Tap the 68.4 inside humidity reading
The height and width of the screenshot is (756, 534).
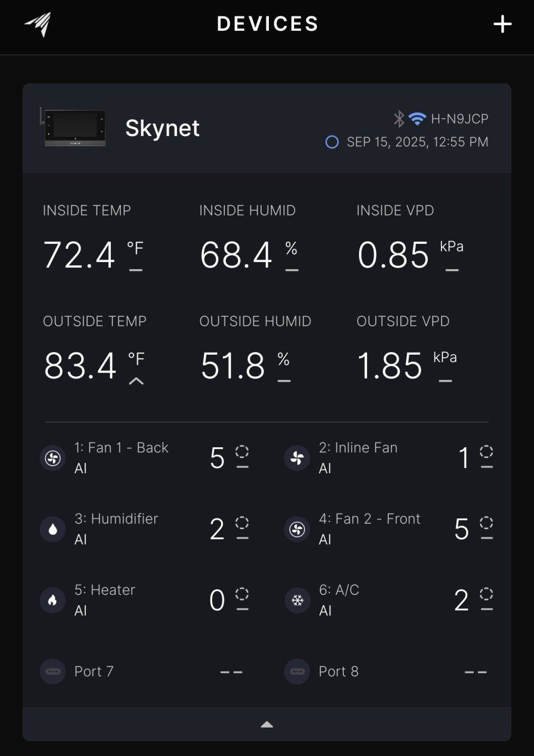point(236,255)
